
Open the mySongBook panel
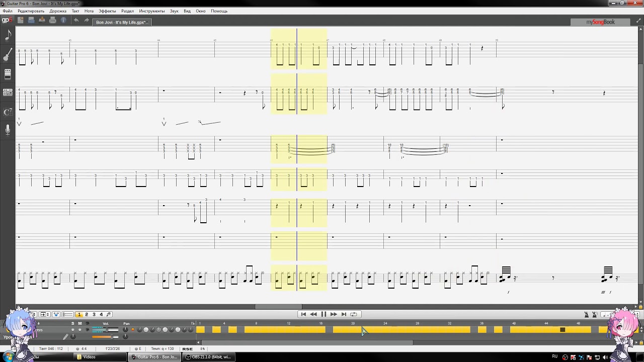(600, 22)
